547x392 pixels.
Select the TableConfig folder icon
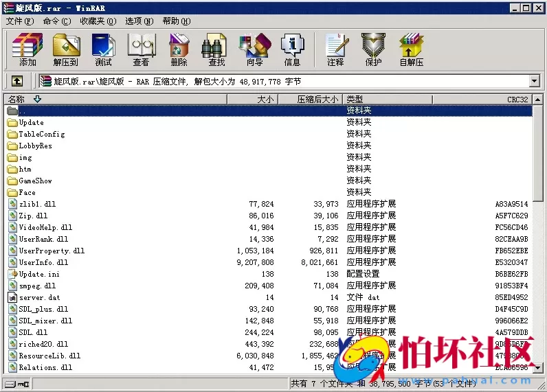pyautogui.click(x=12, y=134)
